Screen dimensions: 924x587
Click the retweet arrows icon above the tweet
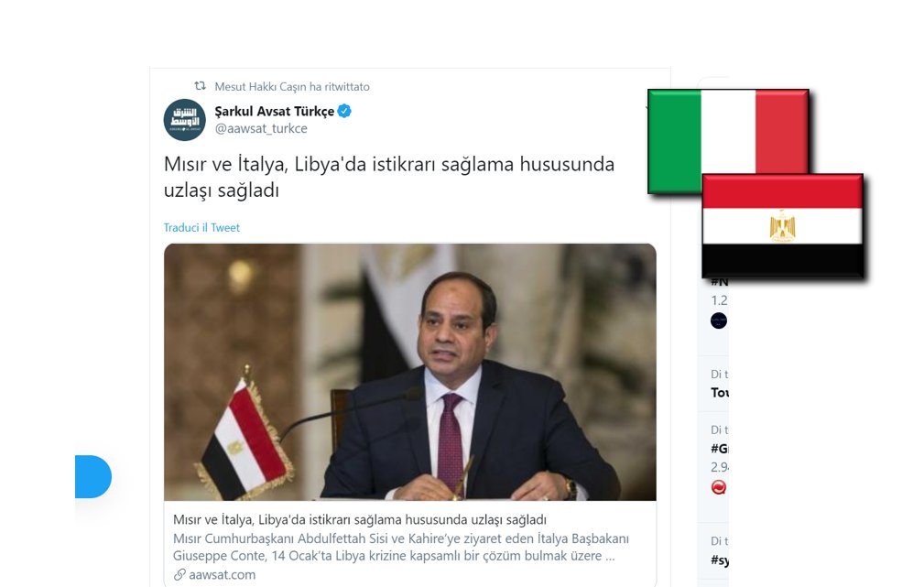click(201, 86)
